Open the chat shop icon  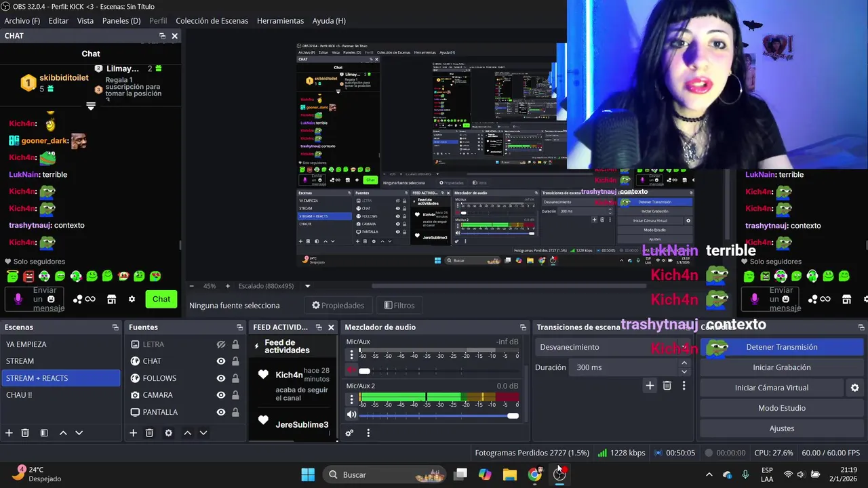(x=112, y=299)
